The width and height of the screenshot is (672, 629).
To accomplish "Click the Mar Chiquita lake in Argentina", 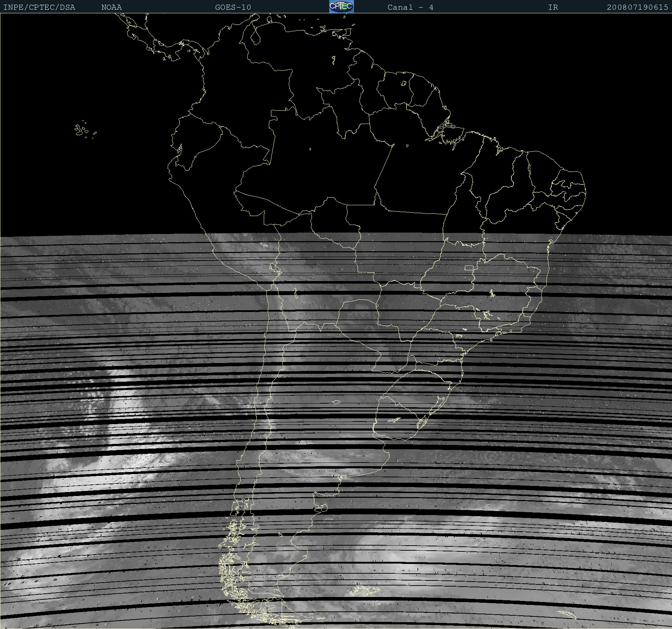I will 336,402.
